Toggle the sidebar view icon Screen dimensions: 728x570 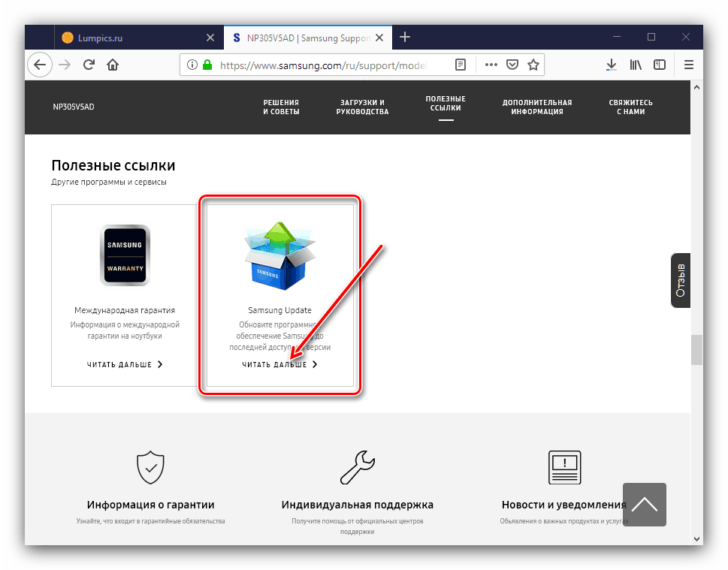660,65
